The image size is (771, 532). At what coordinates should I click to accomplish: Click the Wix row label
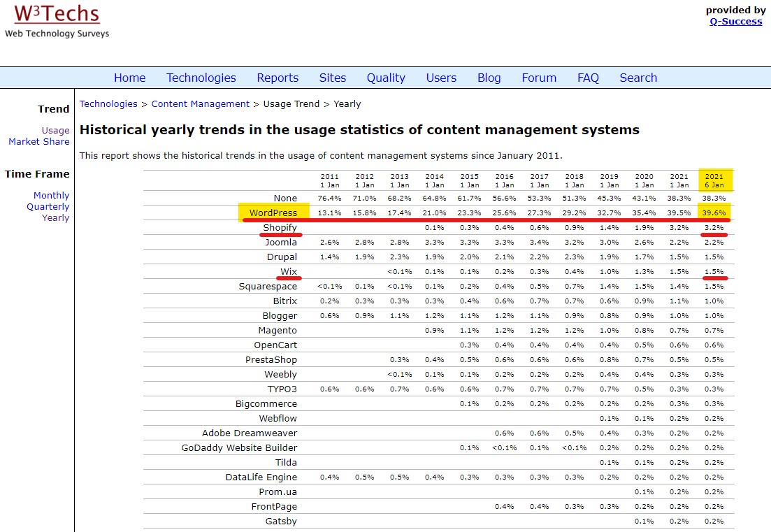coord(289,271)
